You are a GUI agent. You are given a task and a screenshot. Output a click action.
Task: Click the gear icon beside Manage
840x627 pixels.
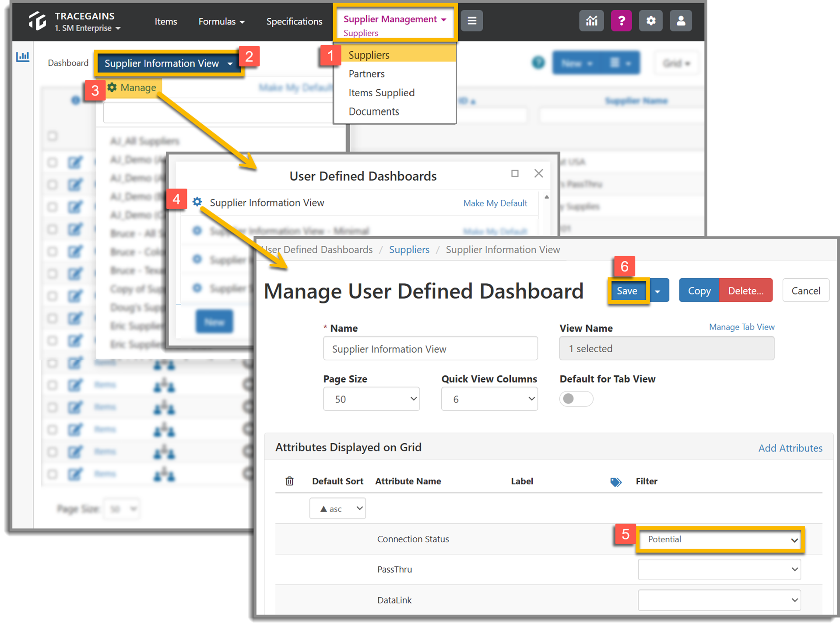coord(112,87)
